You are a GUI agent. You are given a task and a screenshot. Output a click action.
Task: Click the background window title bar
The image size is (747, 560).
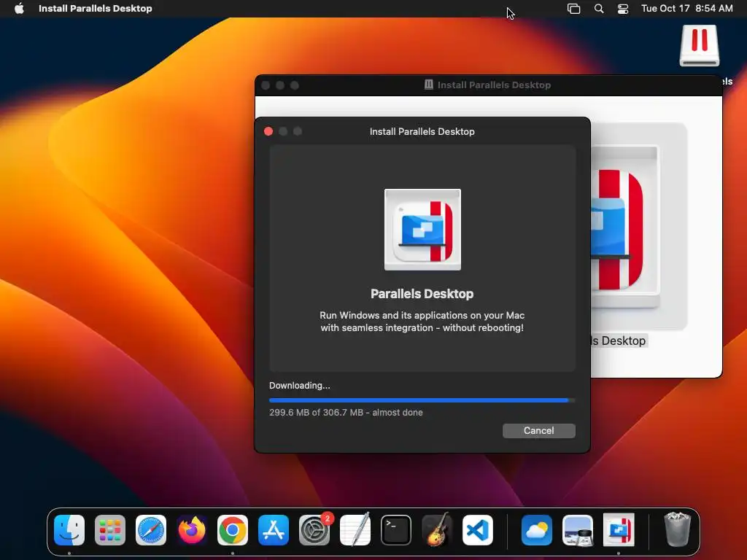tap(488, 85)
